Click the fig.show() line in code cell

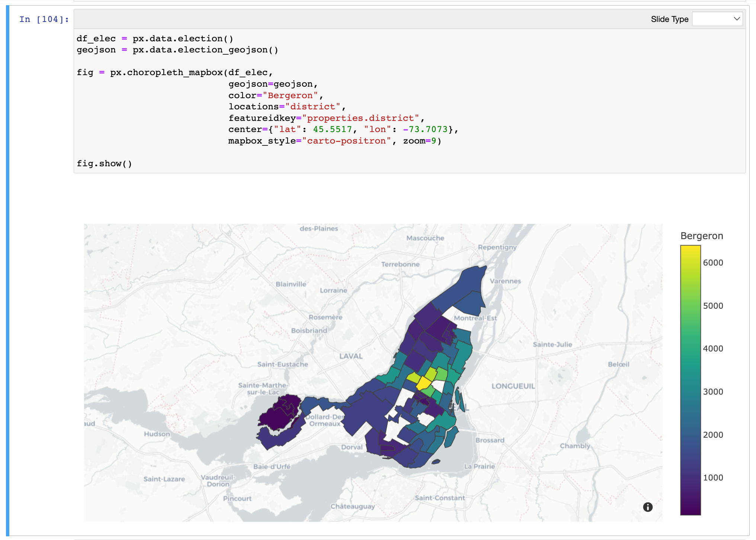pyautogui.click(x=104, y=164)
